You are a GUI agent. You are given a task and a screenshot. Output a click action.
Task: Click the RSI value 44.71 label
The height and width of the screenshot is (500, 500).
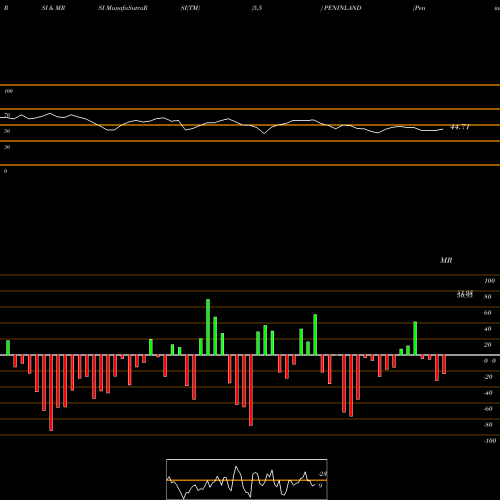pyautogui.click(x=460, y=127)
